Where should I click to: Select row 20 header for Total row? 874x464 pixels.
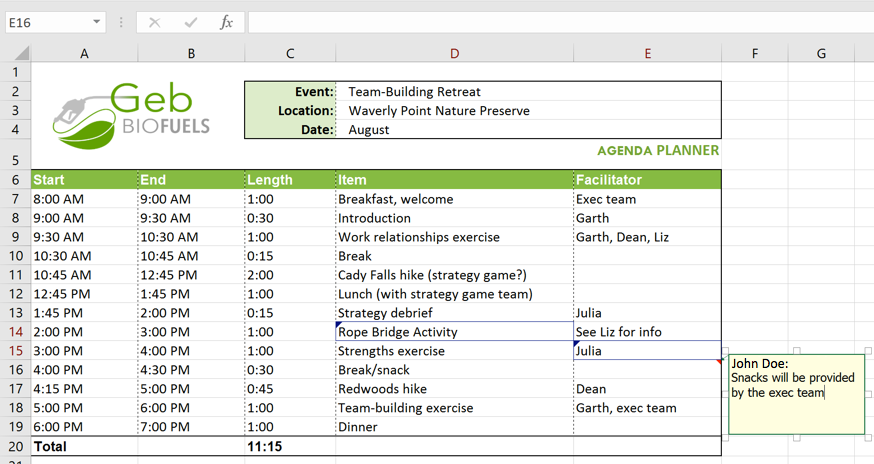coord(15,446)
